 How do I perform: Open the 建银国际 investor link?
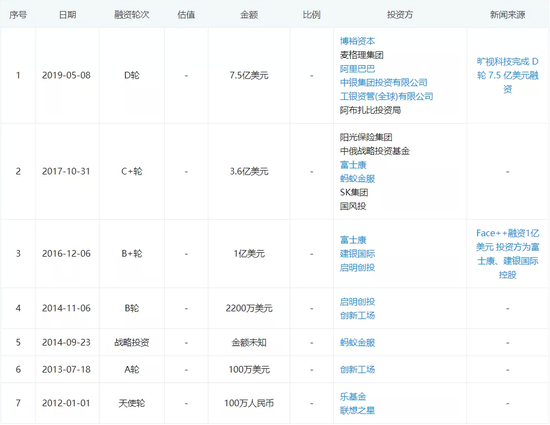[x=357, y=254]
